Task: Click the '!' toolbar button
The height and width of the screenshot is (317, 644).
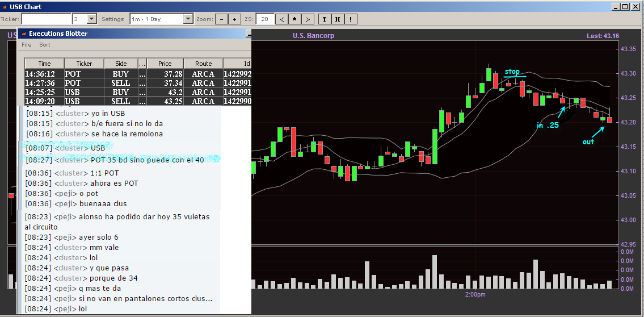Action: coord(350,19)
